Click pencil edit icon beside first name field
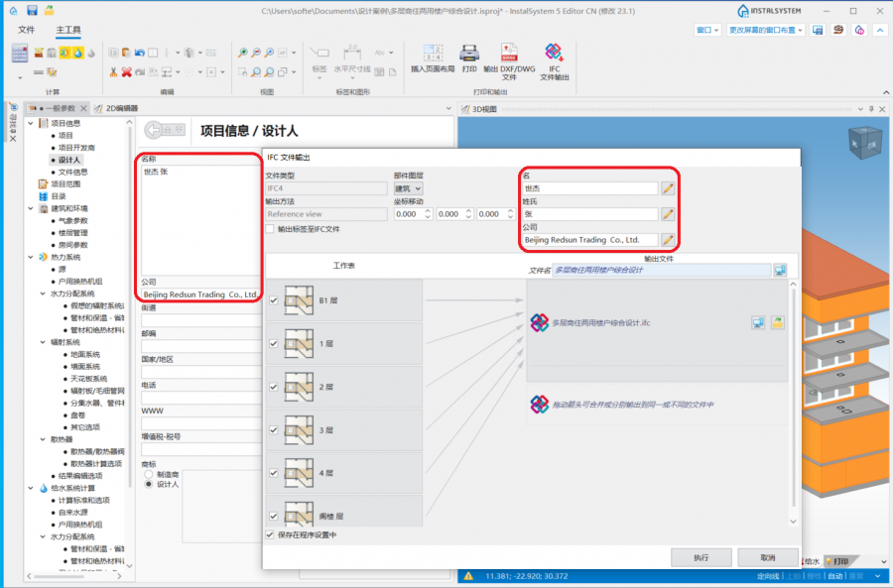 point(668,188)
